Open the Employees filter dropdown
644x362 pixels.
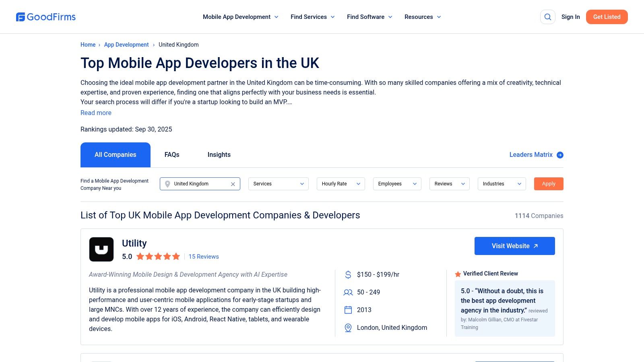pos(397,184)
